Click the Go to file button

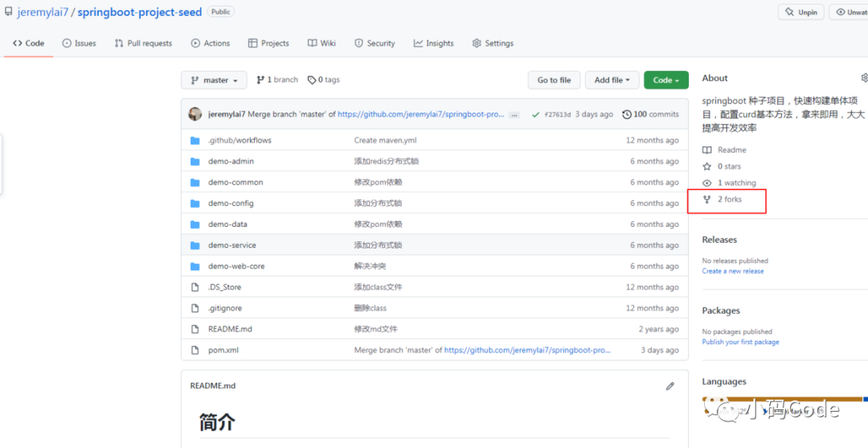point(554,80)
